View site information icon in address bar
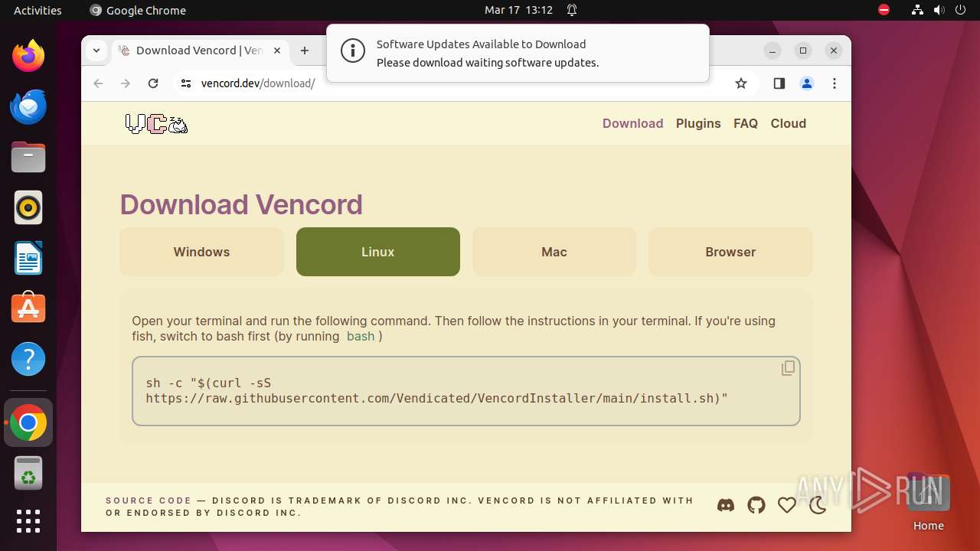 tap(185, 83)
